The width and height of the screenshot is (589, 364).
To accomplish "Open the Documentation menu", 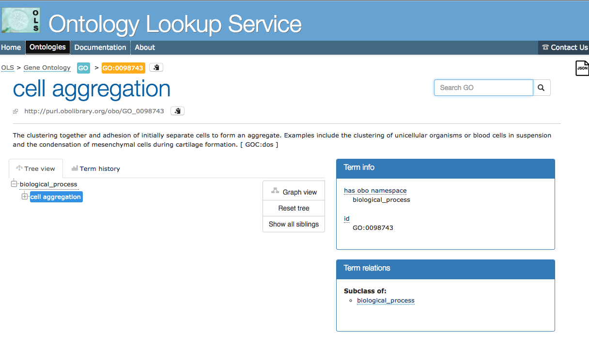I will pyautogui.click(x=100, y=47).
